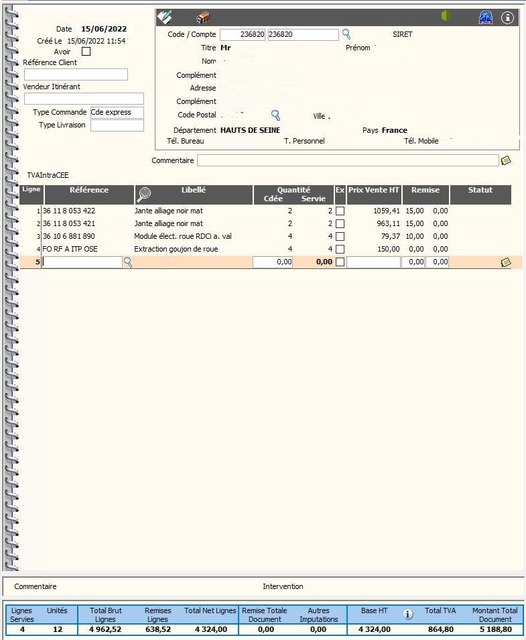Click the Remise column header
The image size is (526, 640).
pyautogui.click(x=426, y=194)
